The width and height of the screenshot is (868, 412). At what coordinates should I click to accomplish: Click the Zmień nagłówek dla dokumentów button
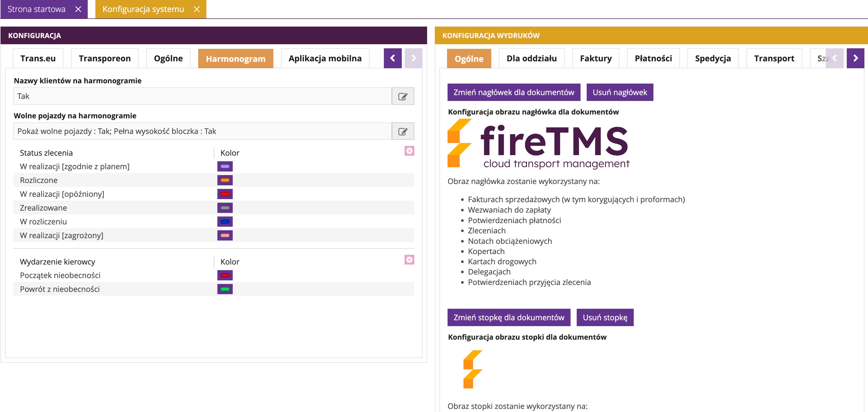514,92
